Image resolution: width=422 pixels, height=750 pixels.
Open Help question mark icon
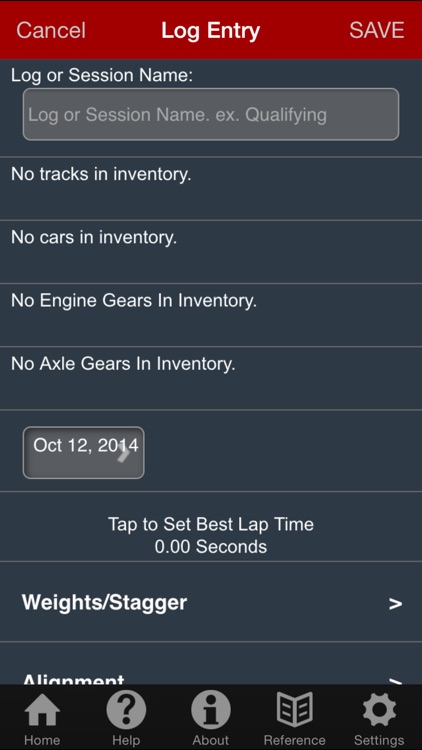(x=126, y=710)
